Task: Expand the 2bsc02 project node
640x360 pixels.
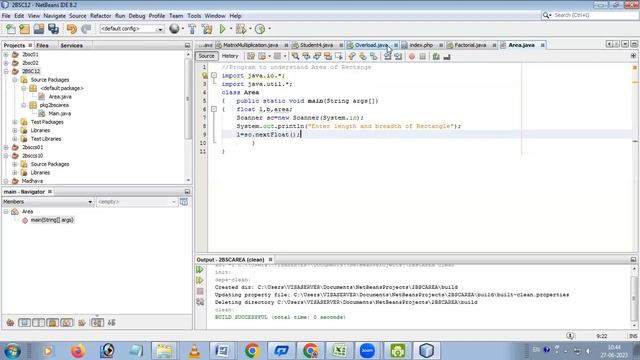Action: tap(6, 63)
